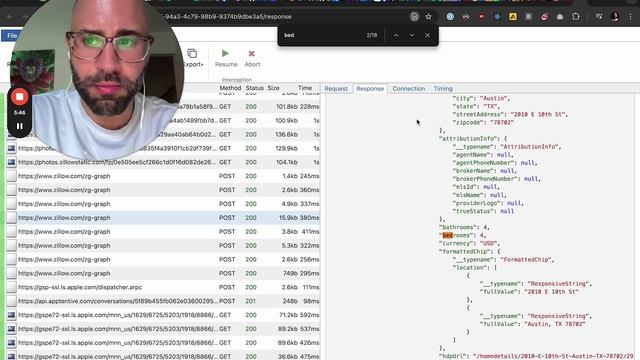Click the browser address bar URL
Image resolution: width=640 pixels, height=360 pixels.
coord(226,17)
